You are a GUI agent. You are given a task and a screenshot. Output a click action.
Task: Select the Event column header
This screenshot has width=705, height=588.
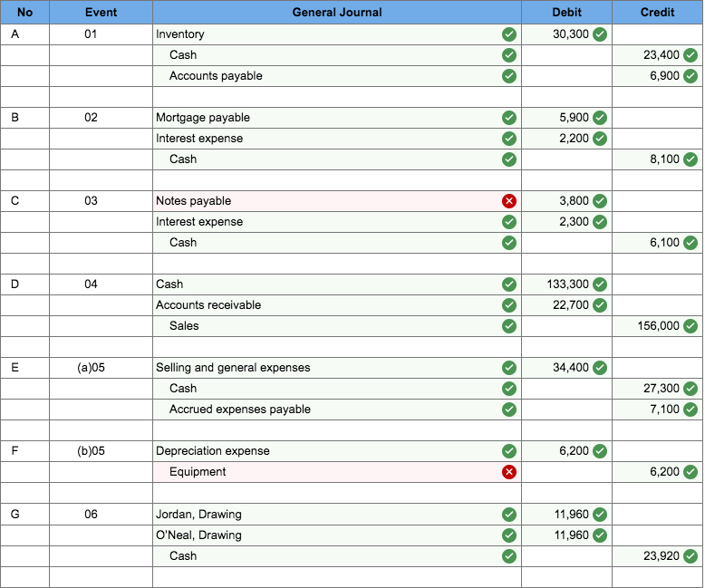101,12
